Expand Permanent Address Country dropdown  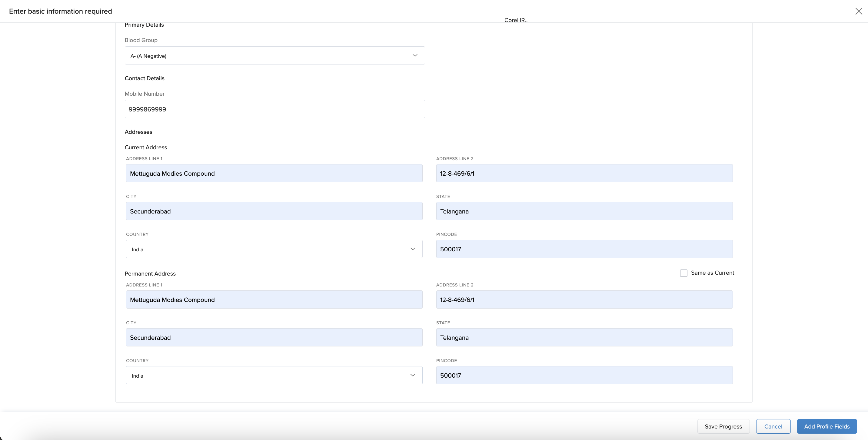[x=274, y=375]
